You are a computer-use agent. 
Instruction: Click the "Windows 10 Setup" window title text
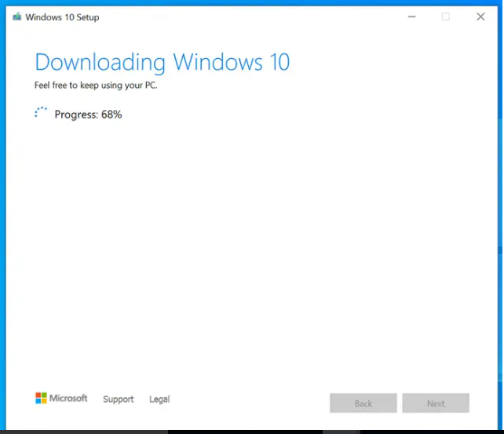62,17
